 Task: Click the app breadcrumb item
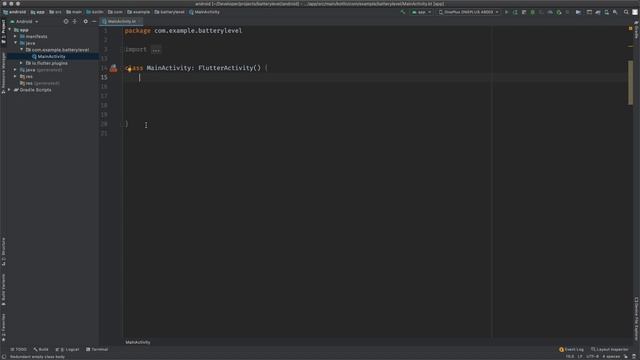click(x=38, y=12)
